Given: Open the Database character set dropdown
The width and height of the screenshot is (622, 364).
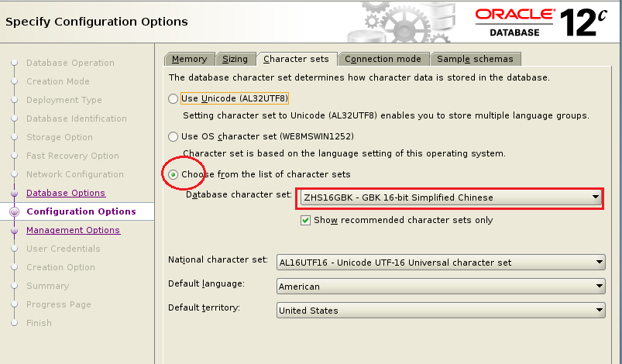Looking at the screenshot, I should (x=451, y=197).
